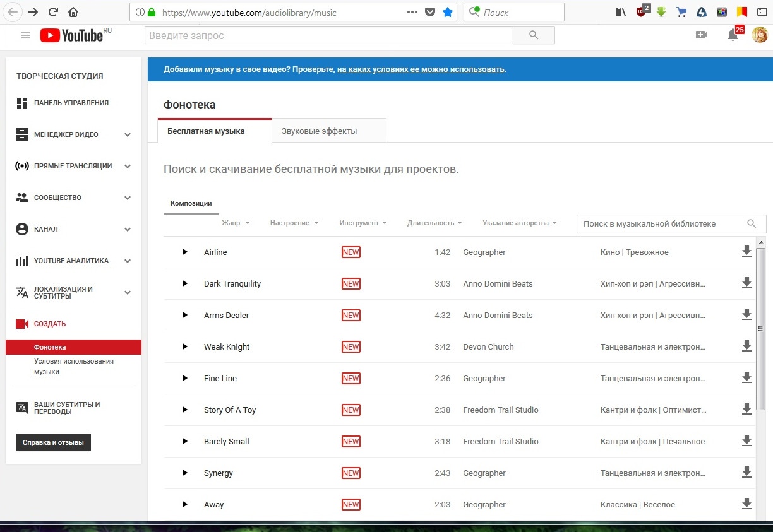Click the Geographer artist on Airline row
Image resolution: width=773 pixels, height=532 pixels.
tap(484, 252)
